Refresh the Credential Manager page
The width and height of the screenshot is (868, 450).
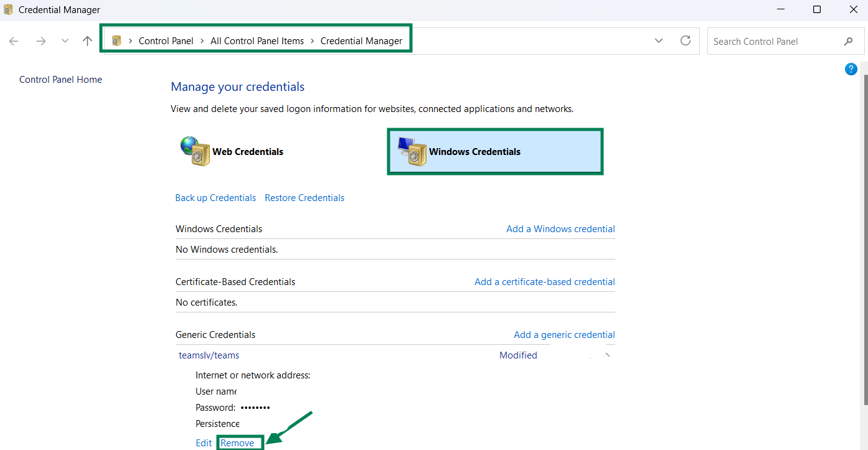coord(686,40)
